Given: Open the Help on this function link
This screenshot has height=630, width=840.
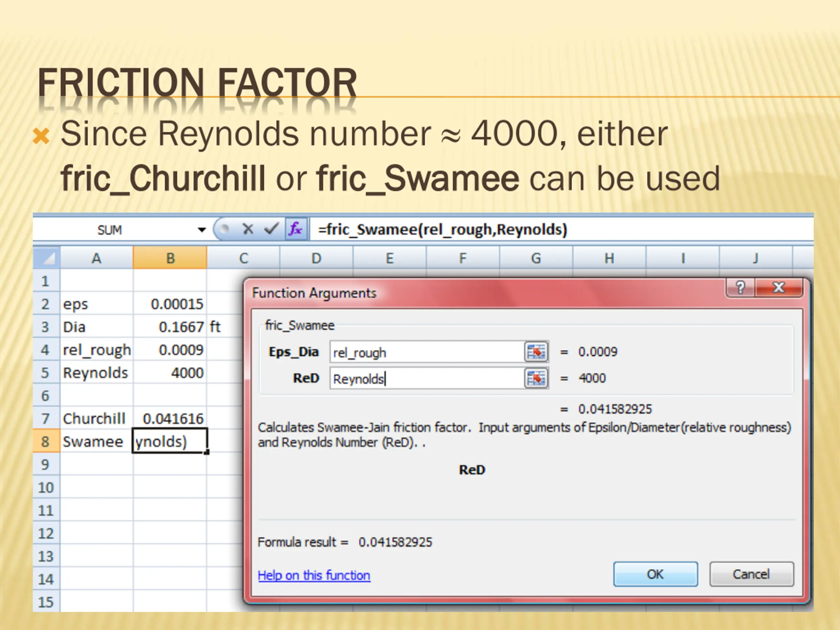Looking at the screenshot, I should pos(314,575).
